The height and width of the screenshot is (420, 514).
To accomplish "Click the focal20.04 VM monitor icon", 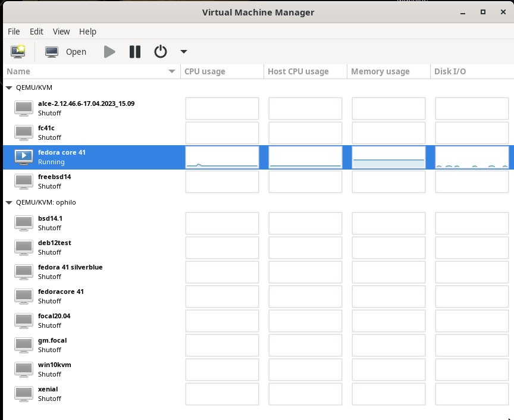I will [24, 321].
